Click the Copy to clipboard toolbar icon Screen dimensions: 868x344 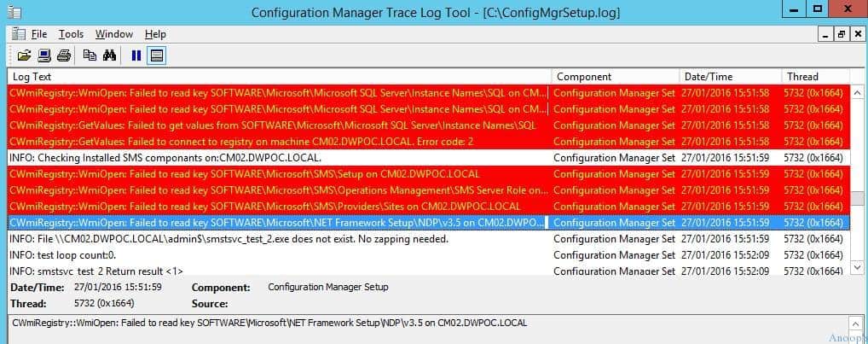tap(90, 55)
